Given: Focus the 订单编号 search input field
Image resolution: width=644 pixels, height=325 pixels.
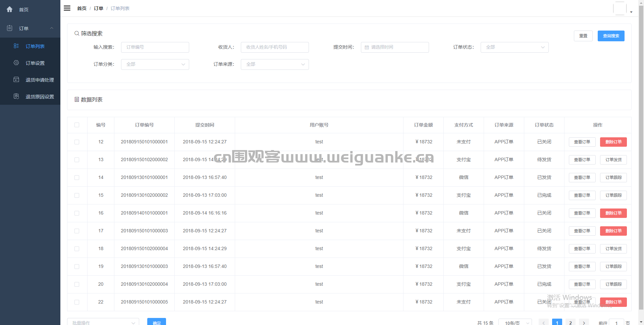Looking at the screenshot, I should coord(155,47).
